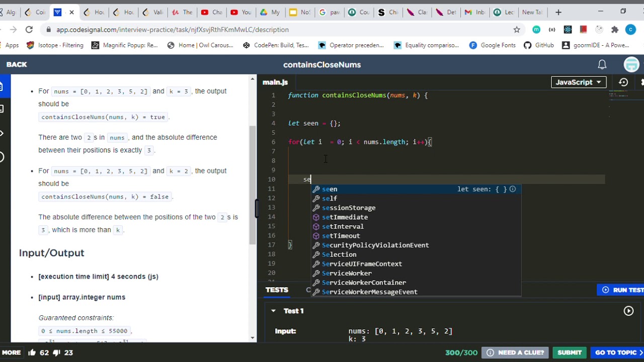The width and height of the screenshot is (644, 362).
Task: Expand the MORE menu at bottom left
Action: click(x=11, y=352)
